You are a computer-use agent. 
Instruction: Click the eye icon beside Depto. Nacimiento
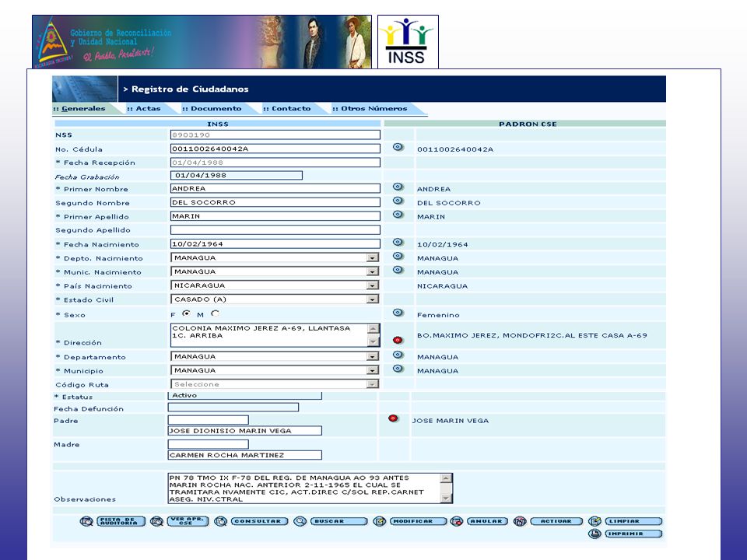pyautogui.click(x=398, y=256)
